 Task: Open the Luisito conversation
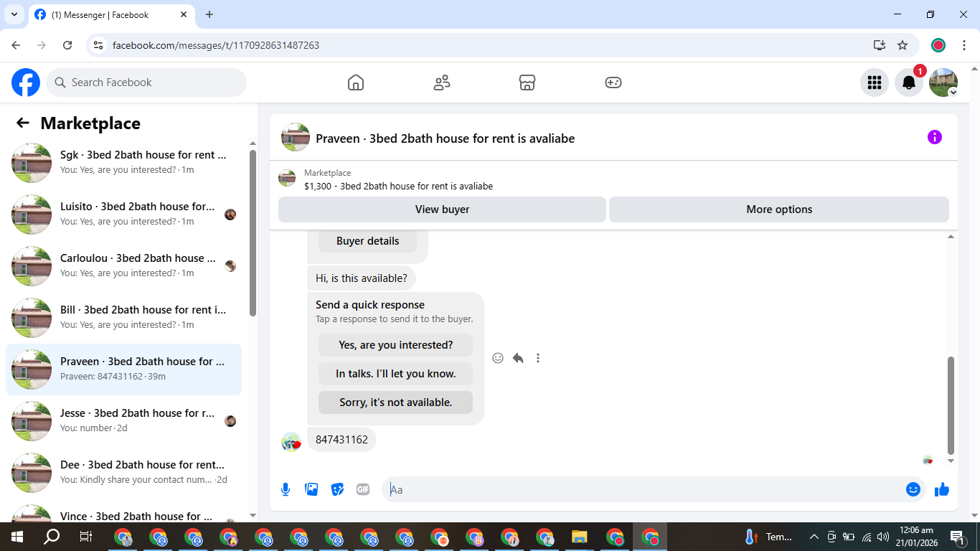tap(123, 215)
